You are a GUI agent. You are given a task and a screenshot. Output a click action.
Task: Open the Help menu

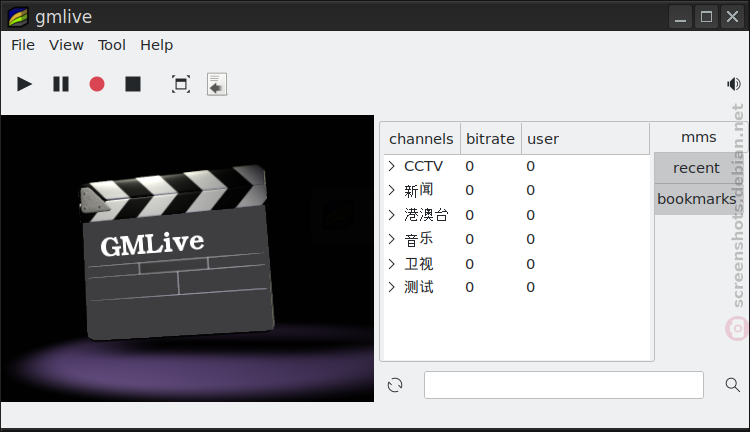(x=156, y=45)
